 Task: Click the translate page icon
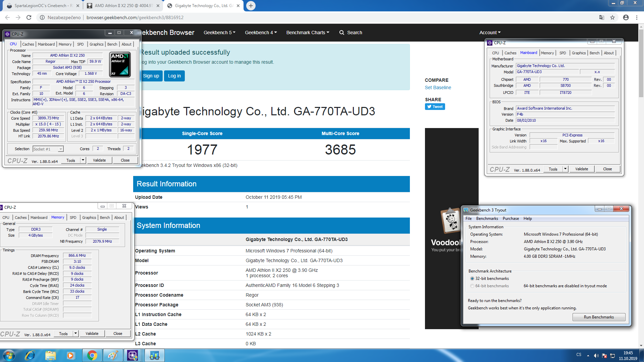click(x=602, y=17)
